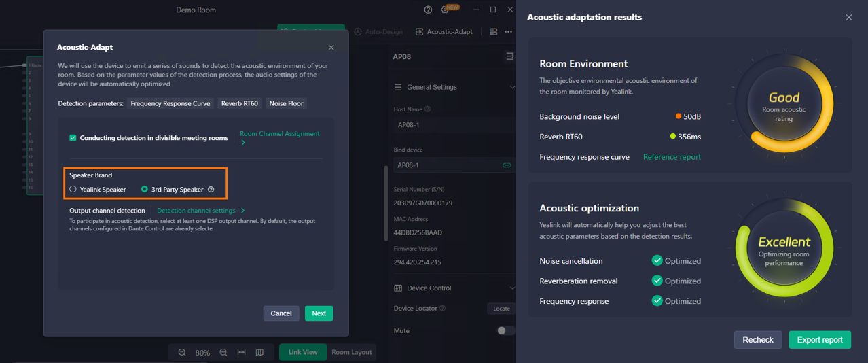Open the help question-mark icon in title bar
This screenshot has width=868, height=363.
(428, 10)
